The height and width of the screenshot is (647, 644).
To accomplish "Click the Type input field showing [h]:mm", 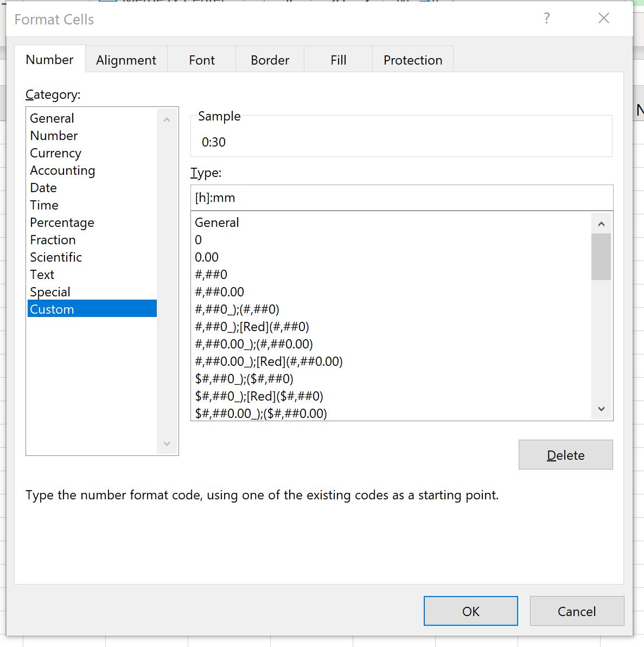I will 401,197.
